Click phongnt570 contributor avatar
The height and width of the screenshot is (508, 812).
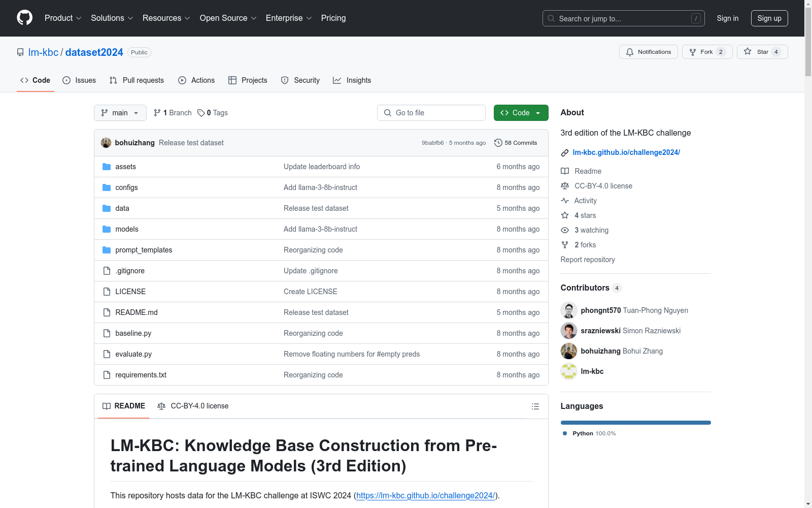pyautogui.click(x=569, y=310)
